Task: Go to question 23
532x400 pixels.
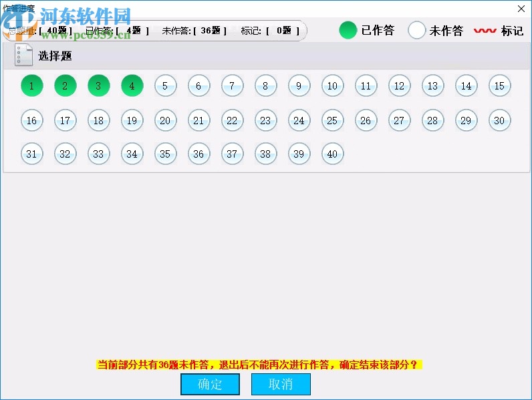Action: coord(265,120)
